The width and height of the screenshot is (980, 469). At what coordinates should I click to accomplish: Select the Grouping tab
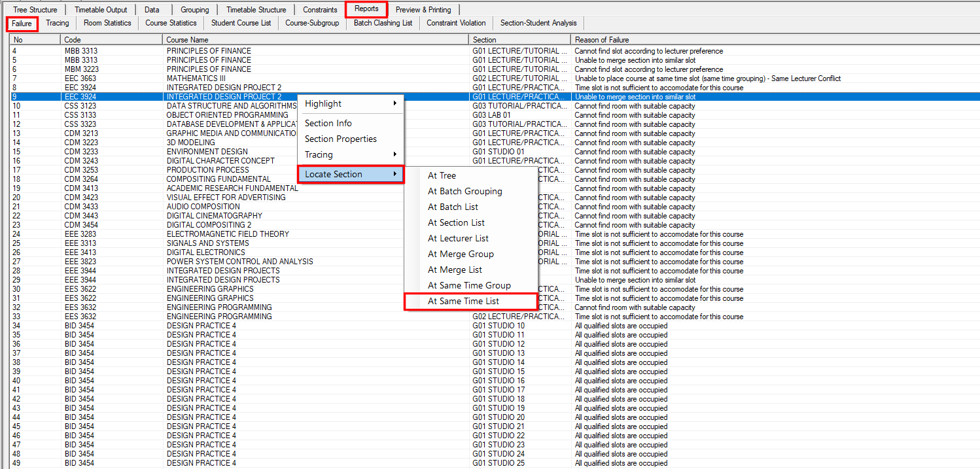point(195,10)
